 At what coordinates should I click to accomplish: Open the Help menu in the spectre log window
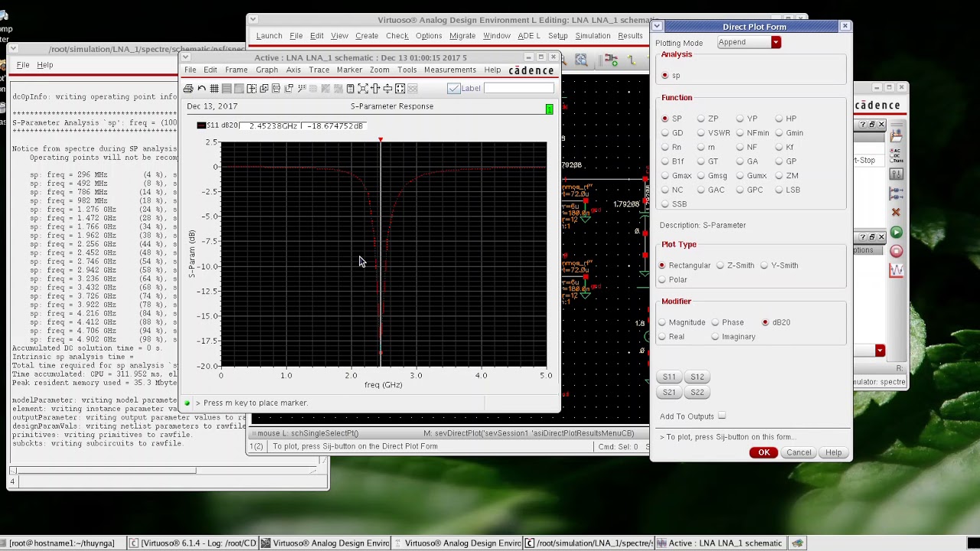pyautogui.click(x=45, y=65)
